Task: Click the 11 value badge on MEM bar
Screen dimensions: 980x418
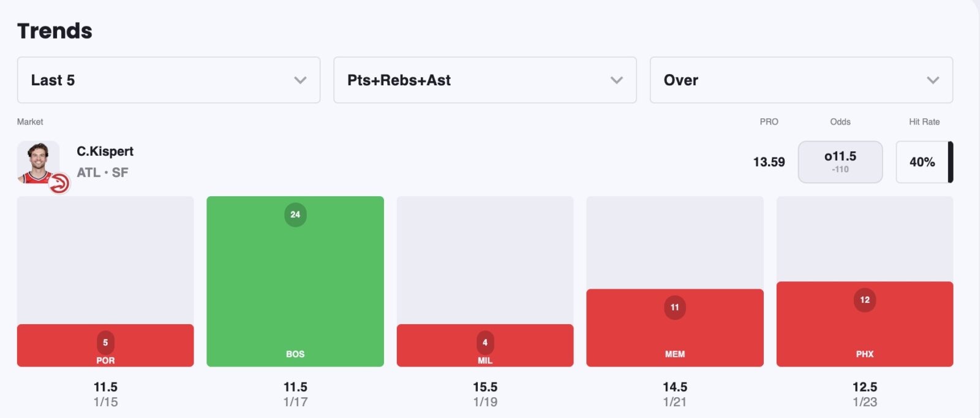Action: click(x=674, y=307)
